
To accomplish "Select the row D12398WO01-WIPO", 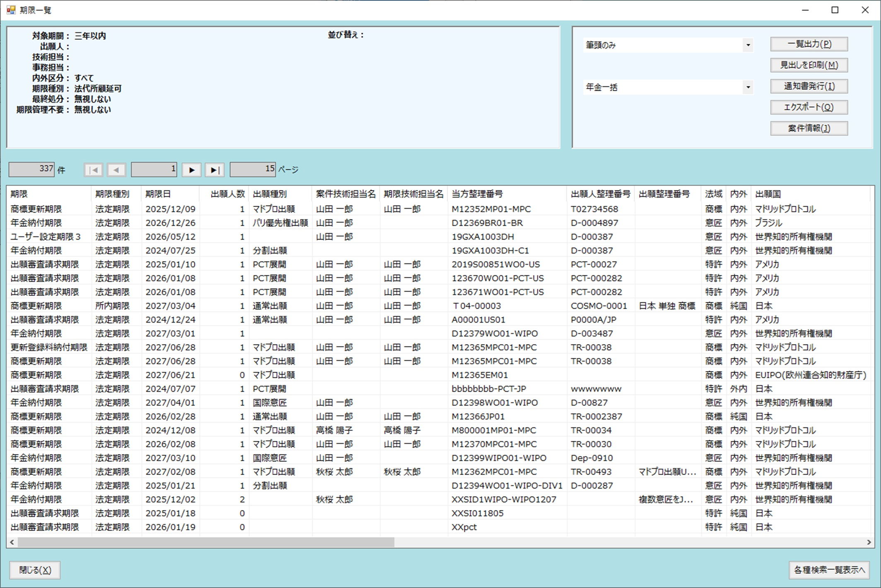I will 439,402.
